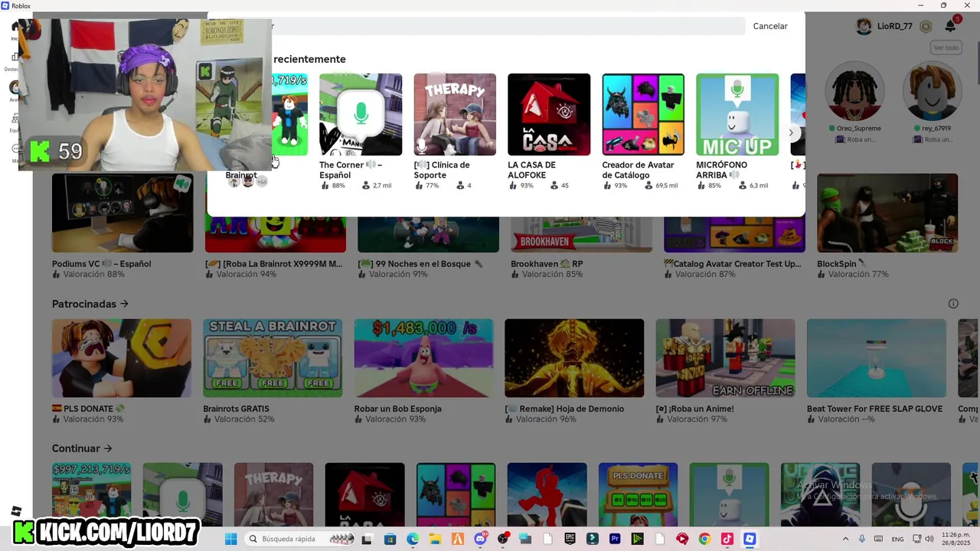
Task: Click 'Catalog Avatar Creator Test Up...' title
Action: 733,264
